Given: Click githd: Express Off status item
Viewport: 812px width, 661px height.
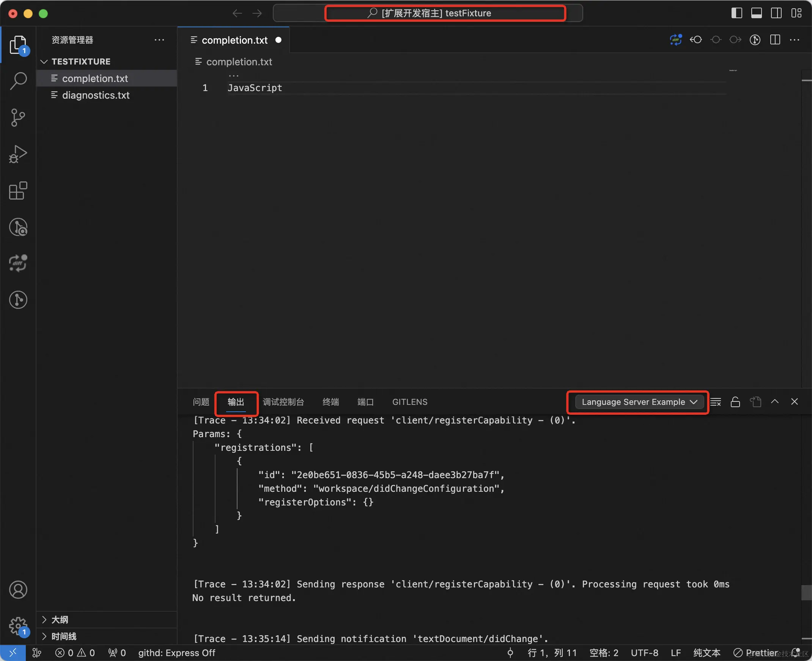Looking at the screenshot, I should click(177, 653).
